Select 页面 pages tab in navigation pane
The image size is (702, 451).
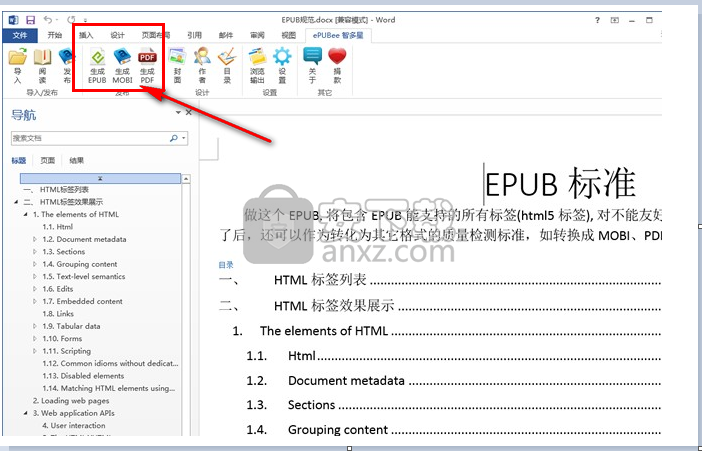click(x=47, y=160)
